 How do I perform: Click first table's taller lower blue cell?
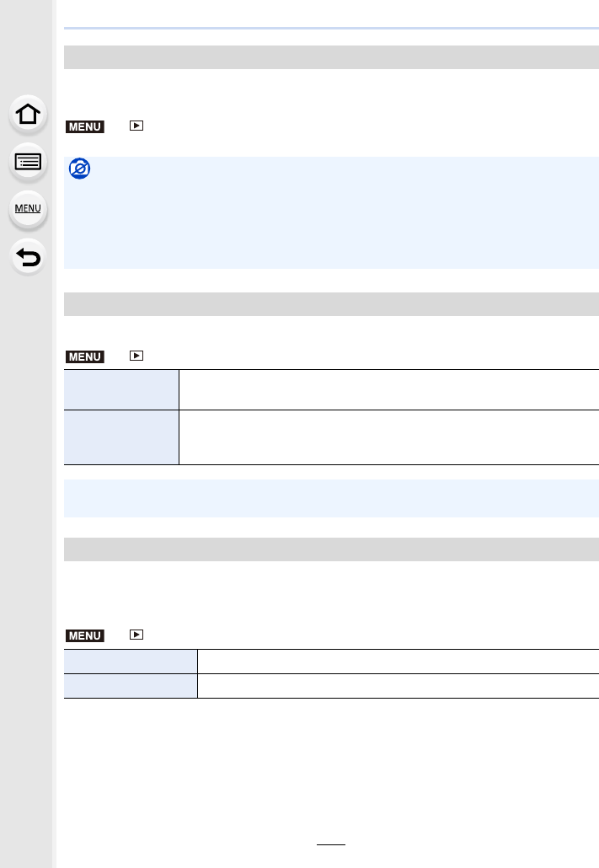click(x=121, y=437)
